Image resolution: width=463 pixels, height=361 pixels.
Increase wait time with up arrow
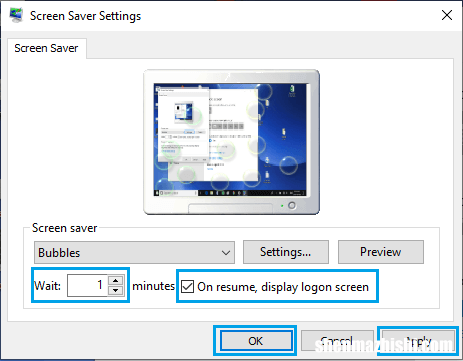click(x=116, y=280)
